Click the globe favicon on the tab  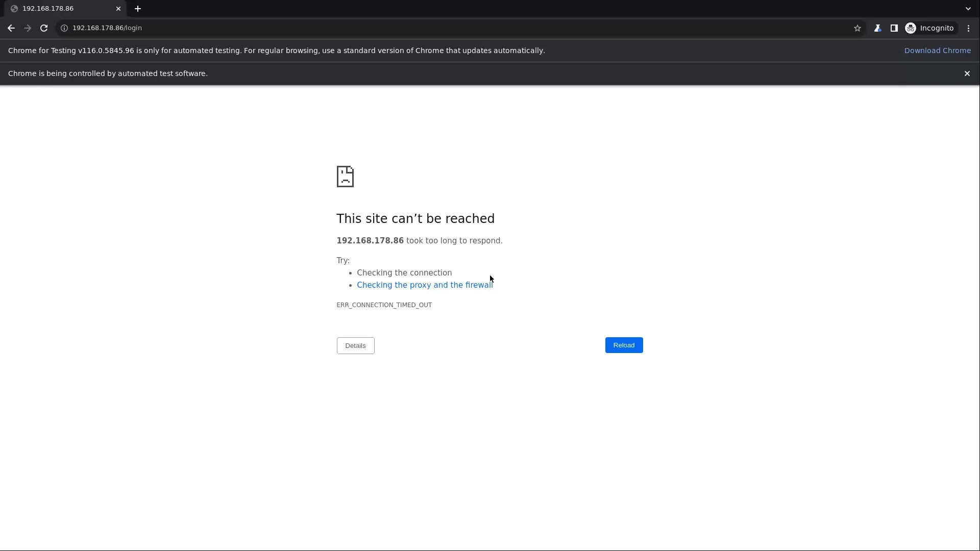14,8
